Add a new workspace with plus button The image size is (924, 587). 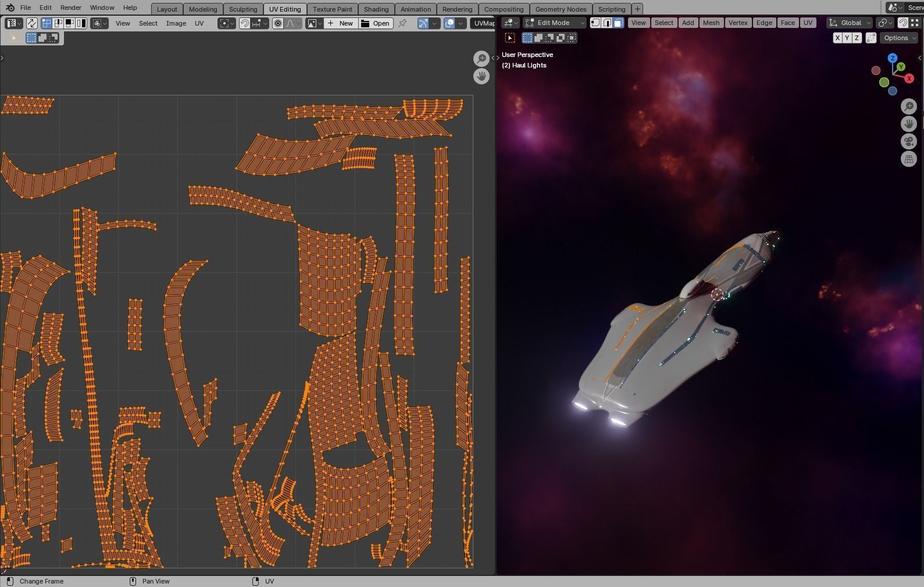click(637, 9)
